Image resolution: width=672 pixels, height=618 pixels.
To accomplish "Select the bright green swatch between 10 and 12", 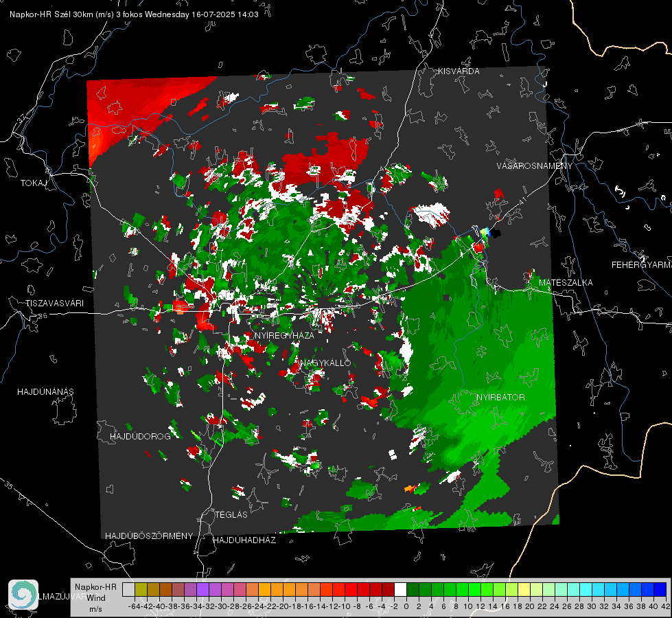I will [x=474, y=589].
